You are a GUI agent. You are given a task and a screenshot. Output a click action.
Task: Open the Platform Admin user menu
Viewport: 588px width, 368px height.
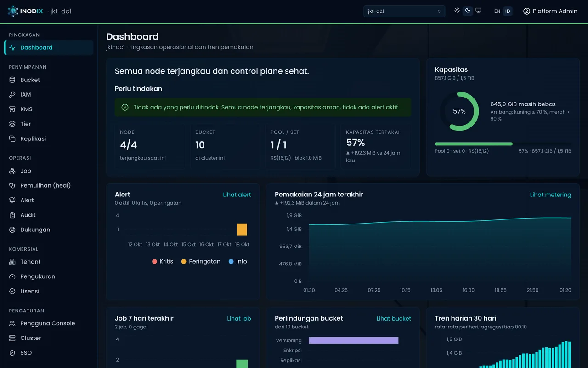coord(550,11)
